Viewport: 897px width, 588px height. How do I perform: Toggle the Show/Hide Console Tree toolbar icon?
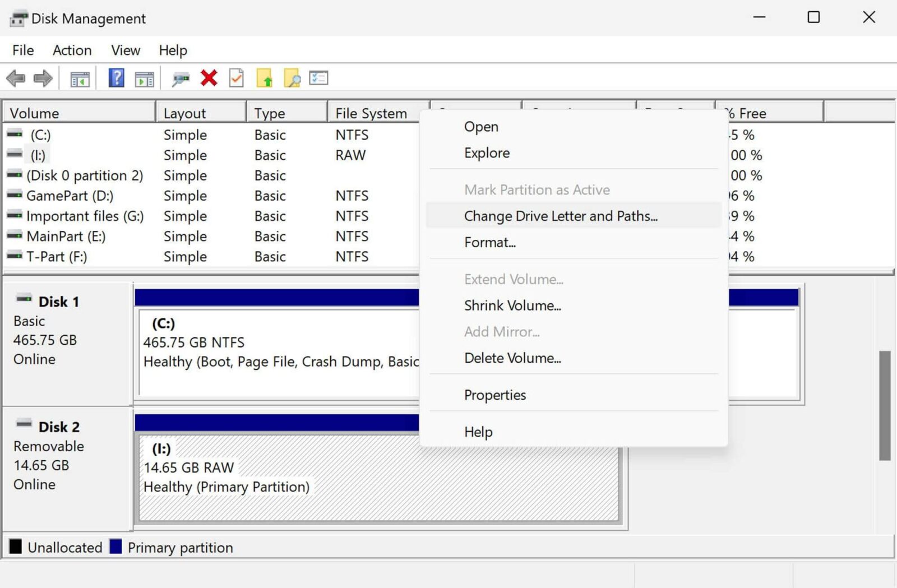[x=78, y=78]
